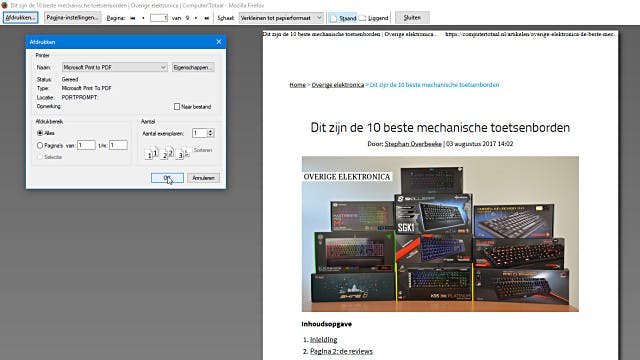
Task: Go to next page arrow
Action: [196, 18]
